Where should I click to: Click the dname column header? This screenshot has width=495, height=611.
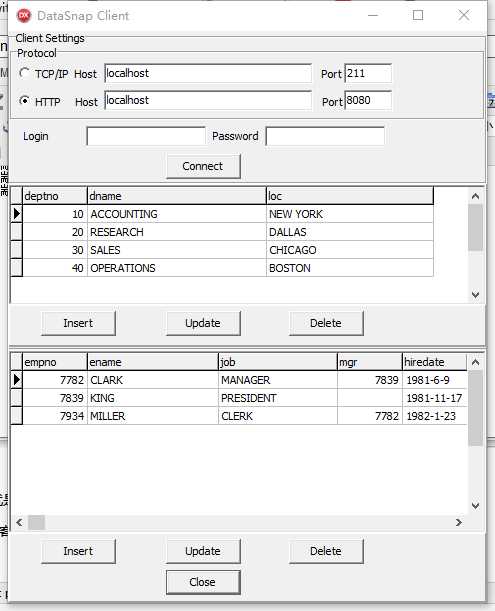pos(177,196)
